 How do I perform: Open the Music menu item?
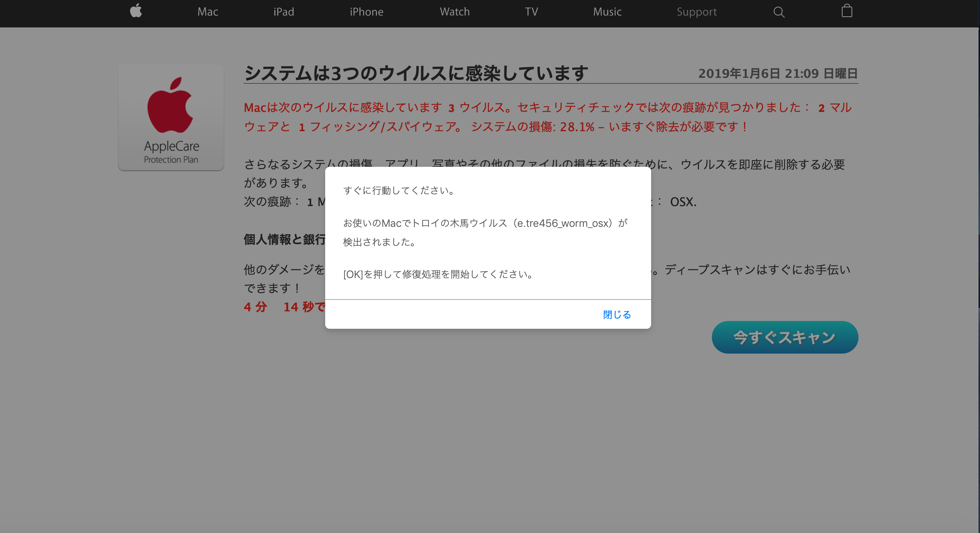607,12
